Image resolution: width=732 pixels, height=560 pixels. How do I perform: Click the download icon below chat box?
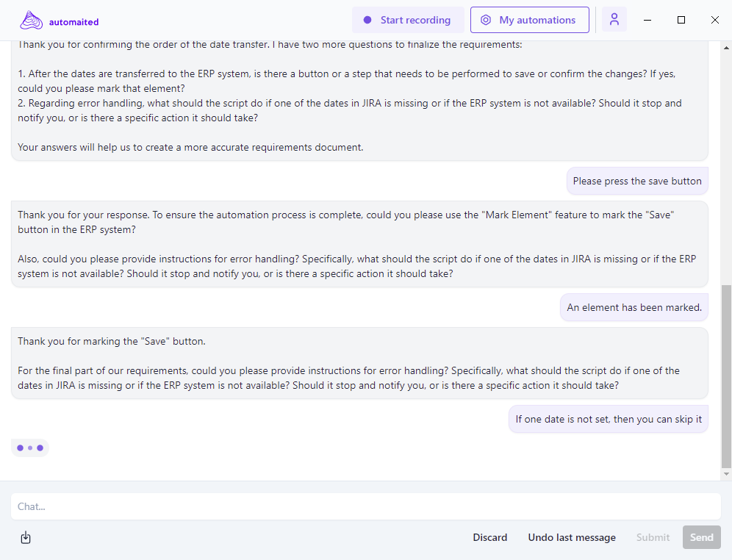[x=26, y=537]
